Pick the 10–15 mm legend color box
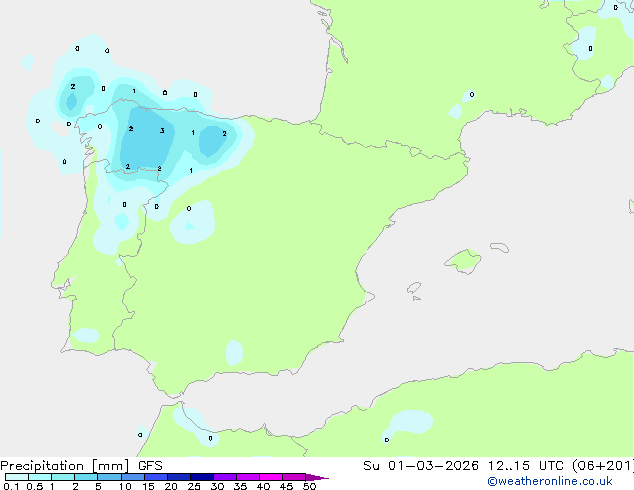 click(132, 477)
